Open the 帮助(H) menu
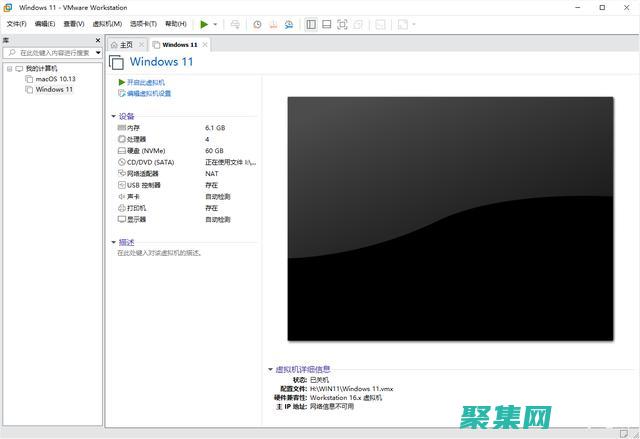The height and width of the screenshot is (439, 640). pos(176,24)
